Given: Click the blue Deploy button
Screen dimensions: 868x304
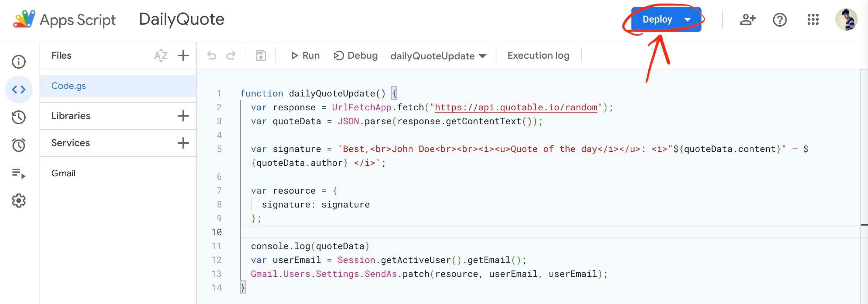Looking at the screenshot, I should click(666, 19).
